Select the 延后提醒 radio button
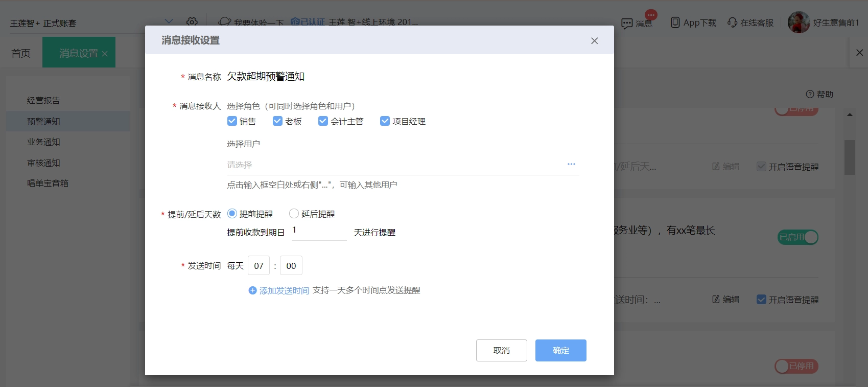Screen dimensions: 868x387 (x=294, y=214)
